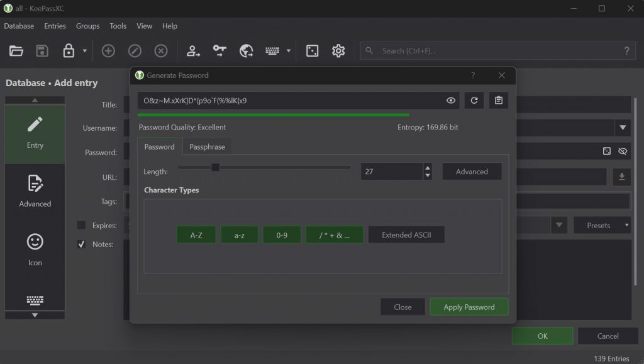Click the download favicon icon beside URL
Screen dimensions: 644x364
622,177
